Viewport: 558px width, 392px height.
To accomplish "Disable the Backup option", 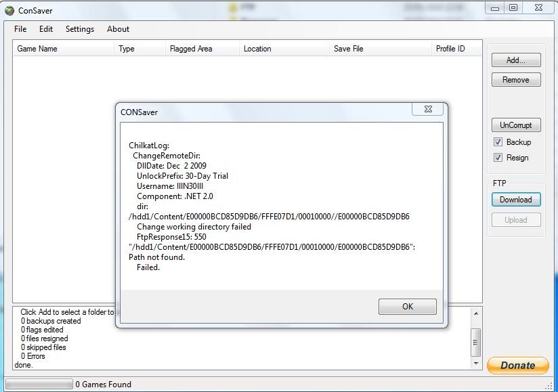I will [x=499, y=142].
